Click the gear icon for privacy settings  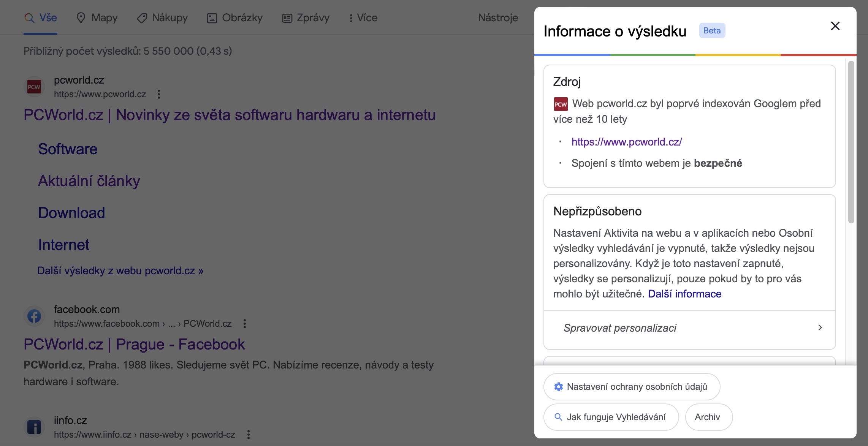click(x=558, y=387)
